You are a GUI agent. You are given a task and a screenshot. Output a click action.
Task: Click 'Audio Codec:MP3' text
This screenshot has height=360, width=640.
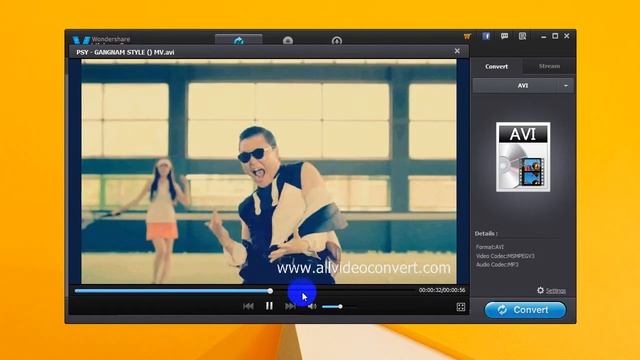point(497,264)
